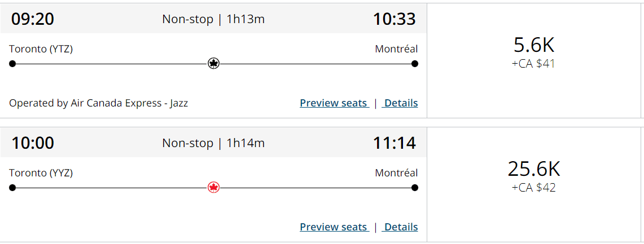Screen dimensions: 644x244
Task: Click the destination dot of the 11:14 arrival route
Action: (415, 188)
